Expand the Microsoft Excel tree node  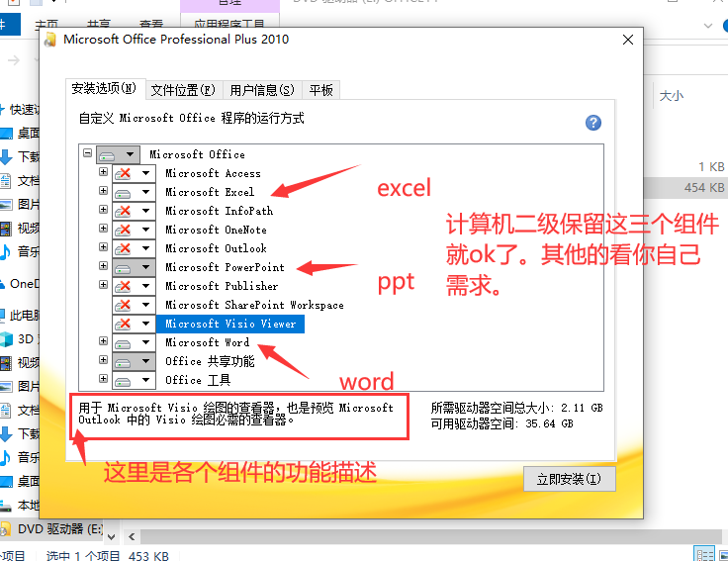coord(103,190)
